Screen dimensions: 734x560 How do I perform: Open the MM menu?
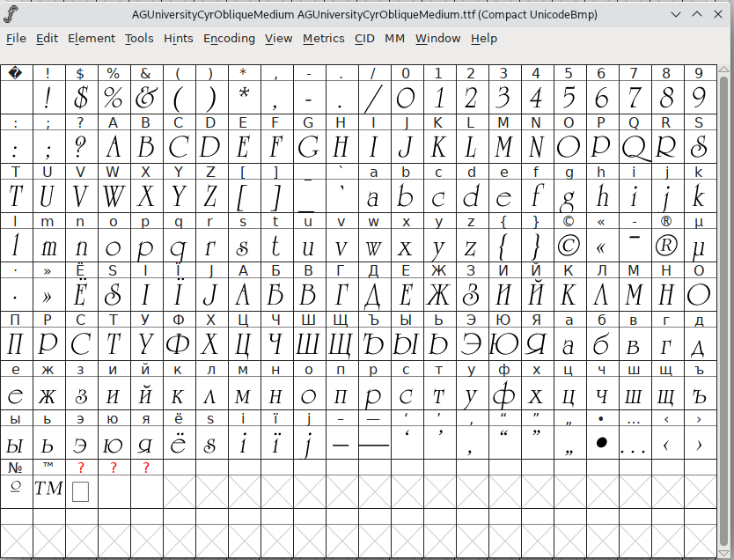click(x=394, y=39)
